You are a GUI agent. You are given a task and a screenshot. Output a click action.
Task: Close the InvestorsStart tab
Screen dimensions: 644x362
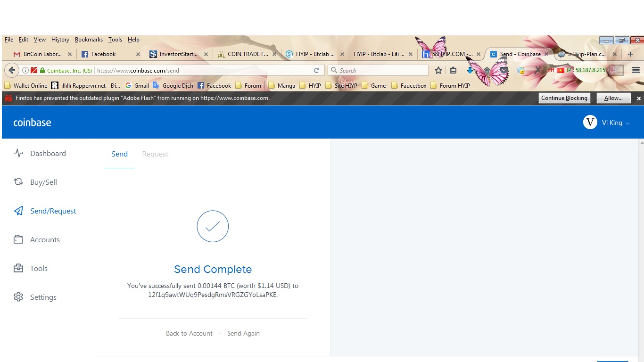pyautogui.click(x=206, y=54)
